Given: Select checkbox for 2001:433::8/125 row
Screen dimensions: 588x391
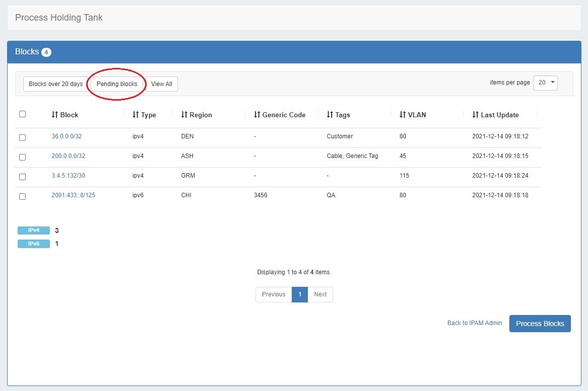Looking at the screenshot, I should 22,196.
